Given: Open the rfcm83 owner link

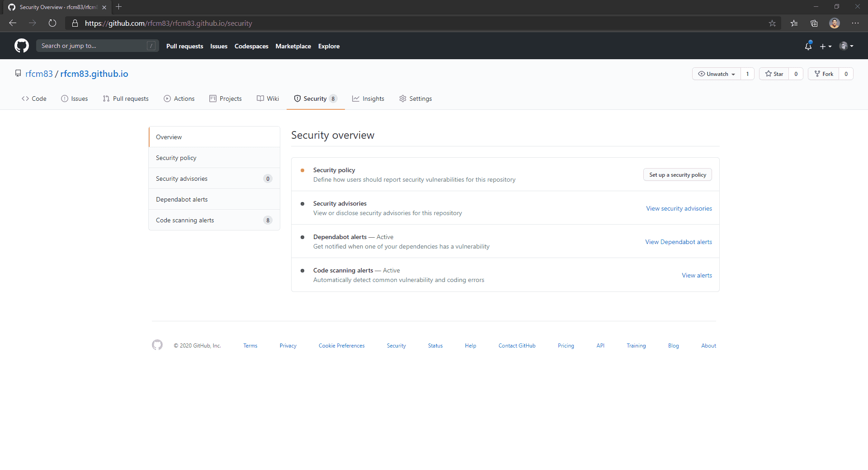Looking at the screenshot, I should 39,74.
